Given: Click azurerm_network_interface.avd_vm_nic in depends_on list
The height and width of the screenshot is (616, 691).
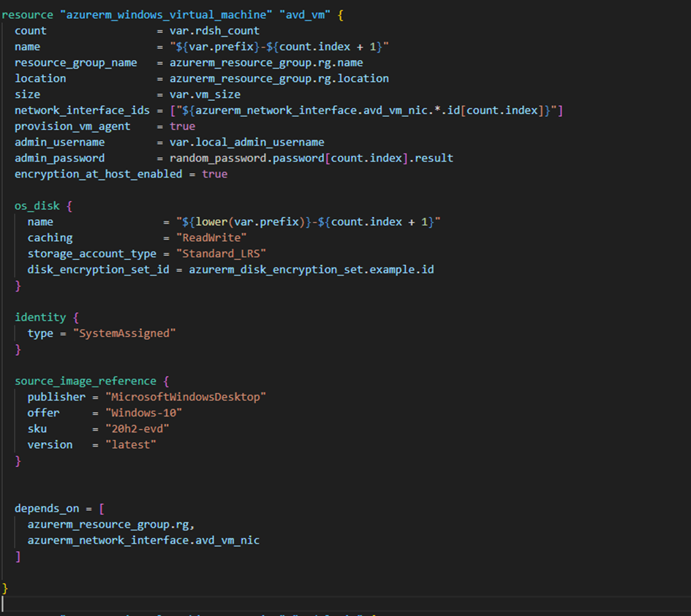Looking at the screenshot, I should [x=143, y=540].
